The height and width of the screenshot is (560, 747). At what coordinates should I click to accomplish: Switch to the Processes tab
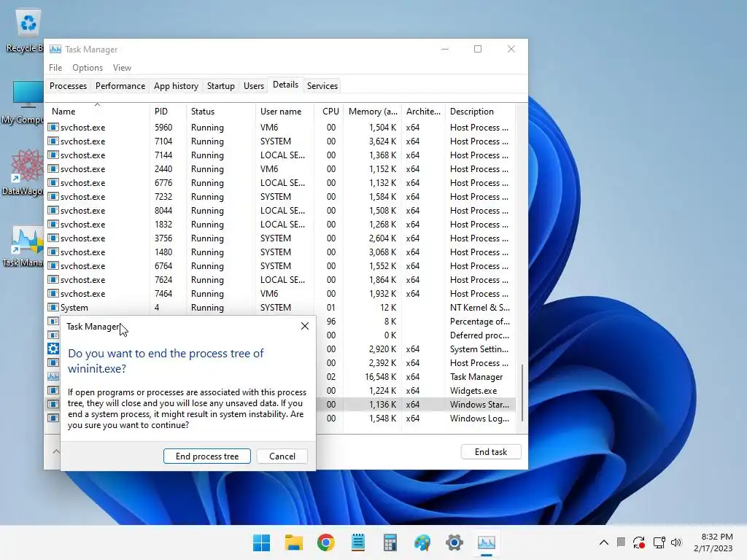click(68, 86)
